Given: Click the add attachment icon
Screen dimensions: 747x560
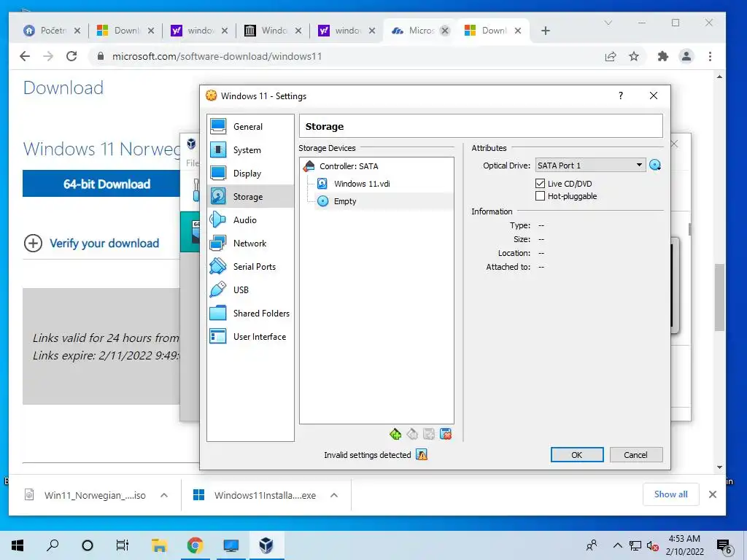Looking at the screenshot, I should pyautogui.click(x=429, y=434).
